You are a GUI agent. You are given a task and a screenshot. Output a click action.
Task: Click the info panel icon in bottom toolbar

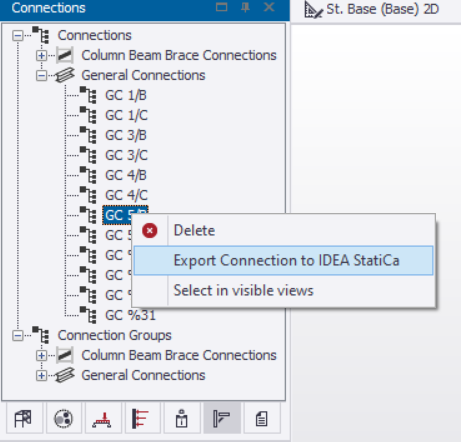click(182, 419)
